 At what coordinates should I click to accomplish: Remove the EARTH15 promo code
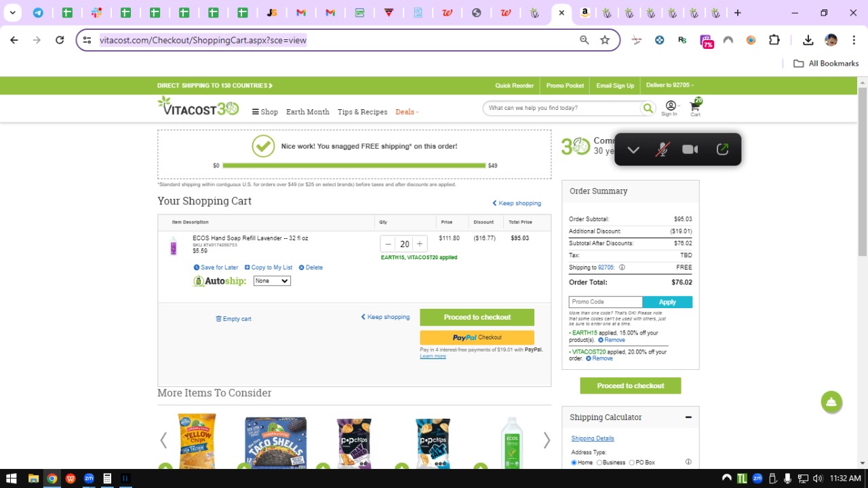point(612,340)
